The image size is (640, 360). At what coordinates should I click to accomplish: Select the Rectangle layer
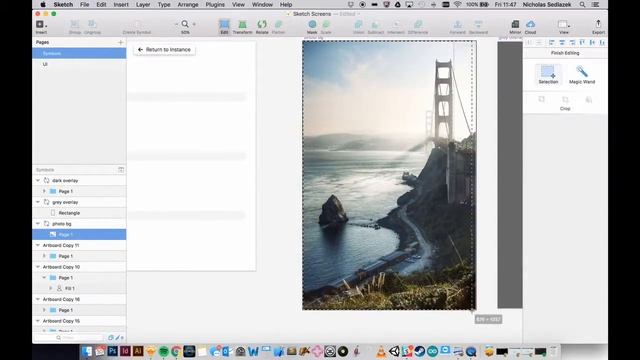[79, 213]
